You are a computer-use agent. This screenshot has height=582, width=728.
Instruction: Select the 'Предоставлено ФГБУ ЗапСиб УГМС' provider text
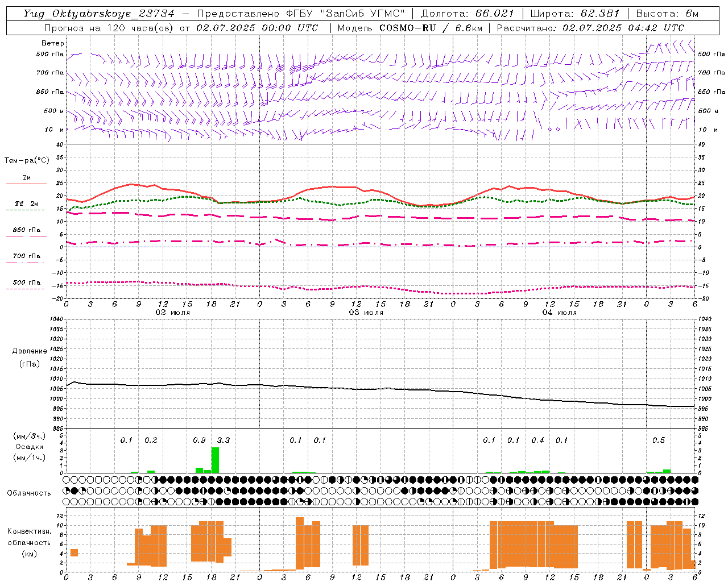[300, 14]
